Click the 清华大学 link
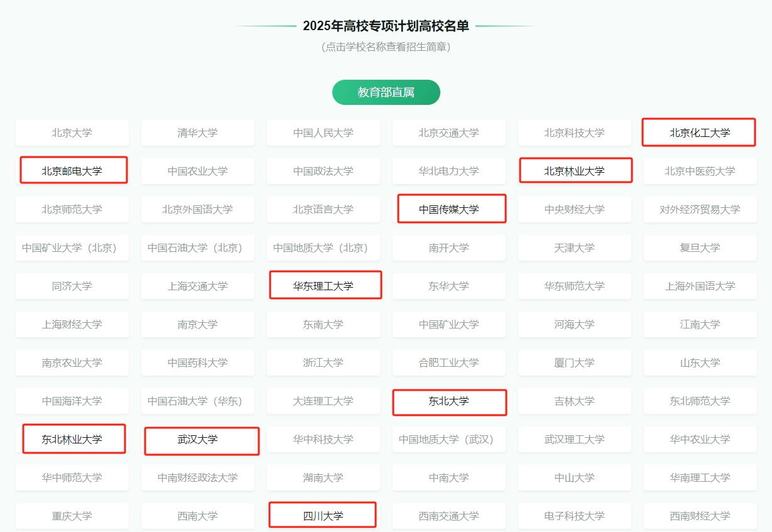 tap(198, 133)
